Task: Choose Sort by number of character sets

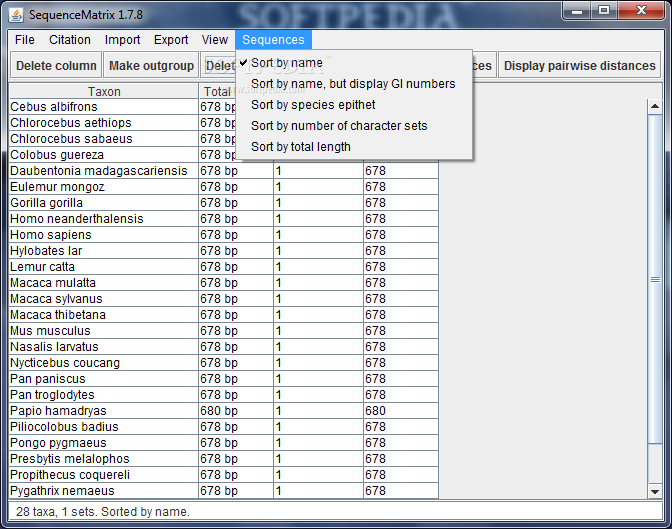Action: point(354,126)
